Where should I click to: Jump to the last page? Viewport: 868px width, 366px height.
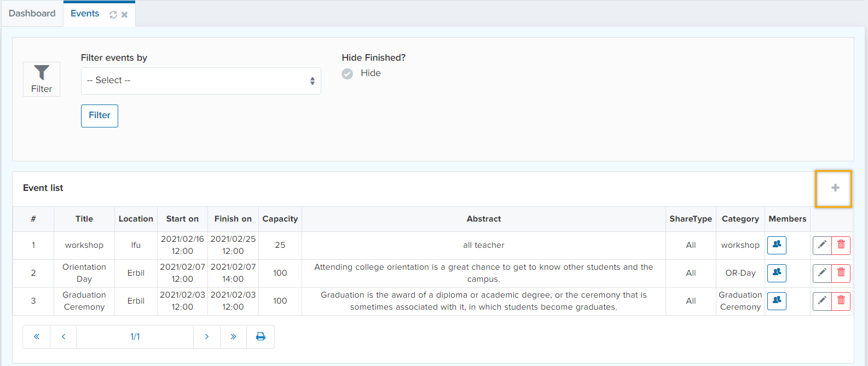tap(233, 337)
